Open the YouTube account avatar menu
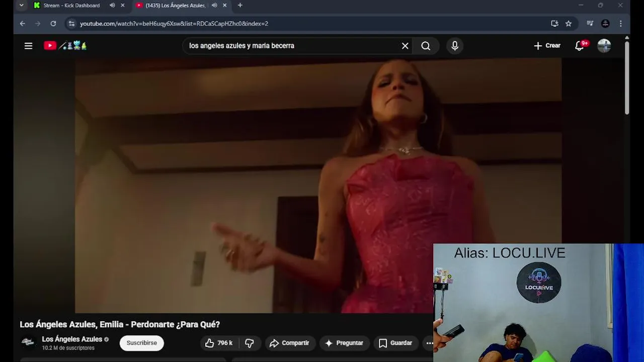 coord(604,46)
